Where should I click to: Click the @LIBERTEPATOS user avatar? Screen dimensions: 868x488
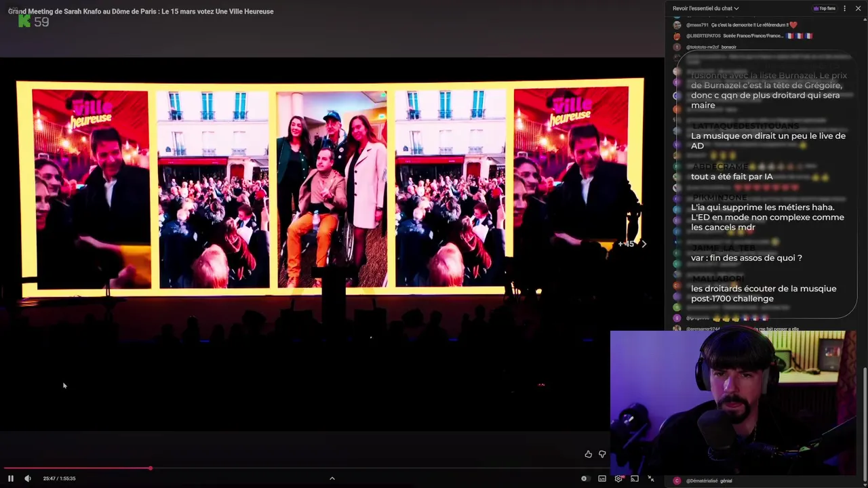click(x=677, y=36)
